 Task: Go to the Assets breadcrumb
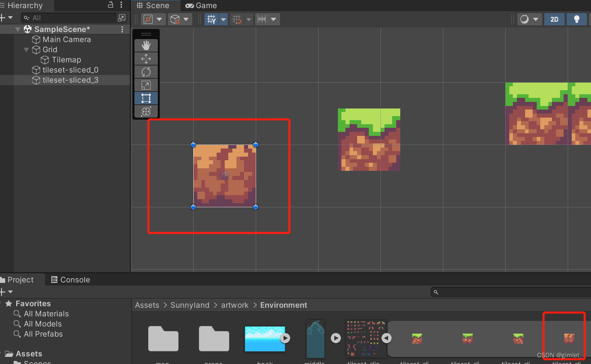147,305
